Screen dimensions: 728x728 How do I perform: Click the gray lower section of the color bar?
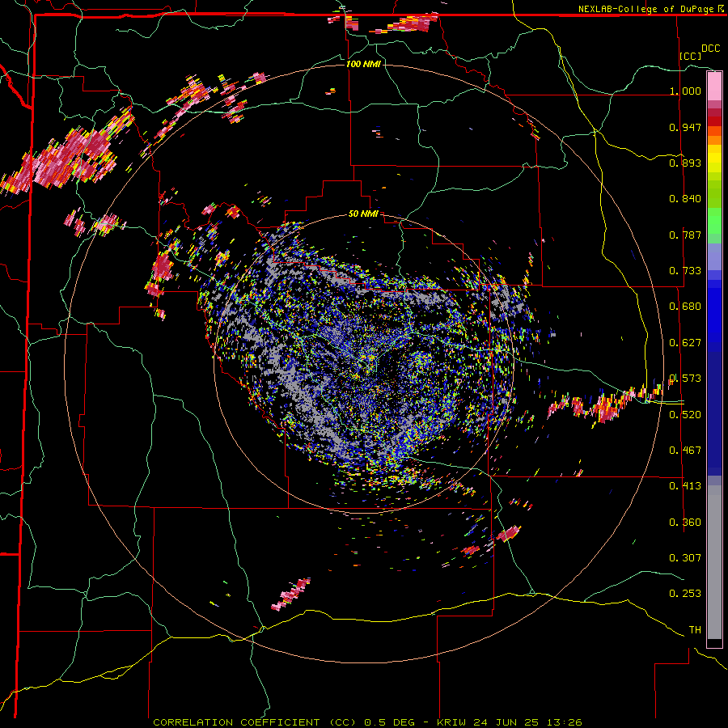point(714,562)
